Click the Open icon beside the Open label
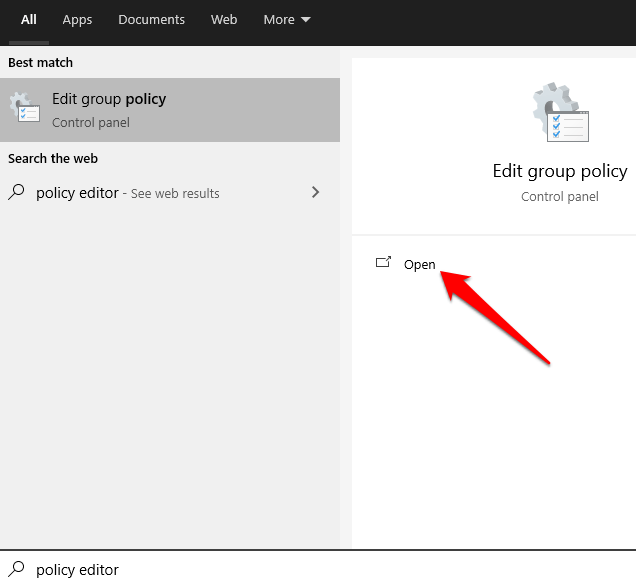 point(382,263)
